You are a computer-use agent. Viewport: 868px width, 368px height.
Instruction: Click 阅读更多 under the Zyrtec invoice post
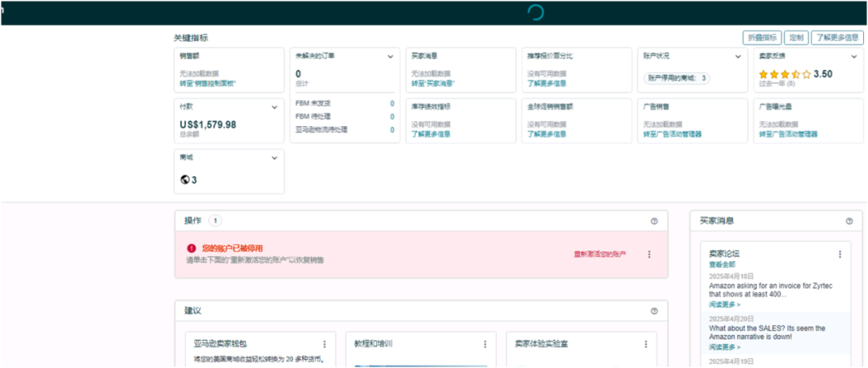(724, 305)
